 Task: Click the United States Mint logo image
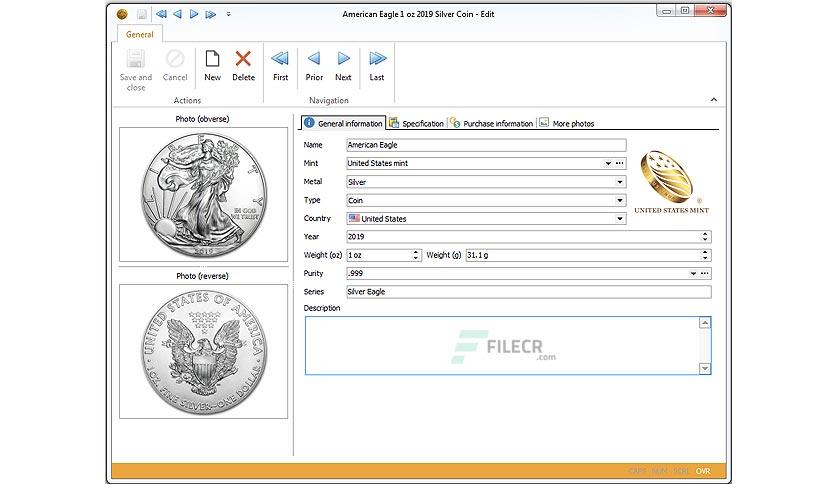point(671,182)
